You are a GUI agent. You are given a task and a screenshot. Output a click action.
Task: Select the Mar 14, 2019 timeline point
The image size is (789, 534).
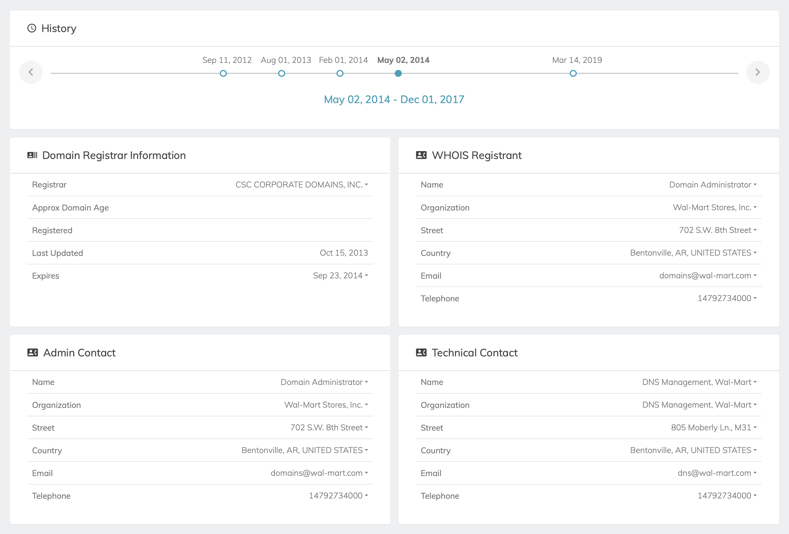pos(573,73)
